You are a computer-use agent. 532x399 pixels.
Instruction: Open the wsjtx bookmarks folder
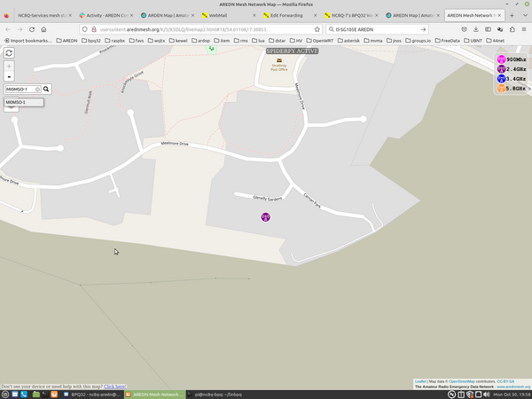[x=156, y=41]
